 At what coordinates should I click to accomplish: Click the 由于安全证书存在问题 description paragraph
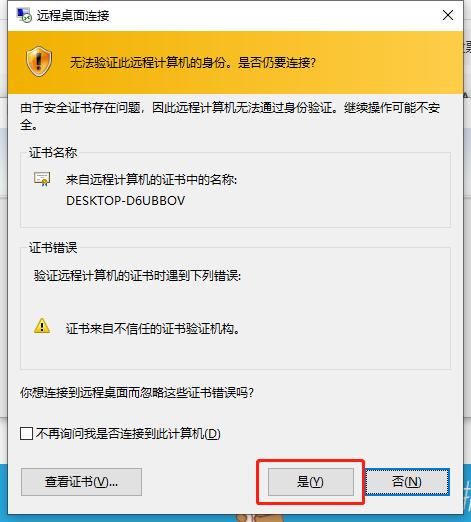click(x=230, y=116)
